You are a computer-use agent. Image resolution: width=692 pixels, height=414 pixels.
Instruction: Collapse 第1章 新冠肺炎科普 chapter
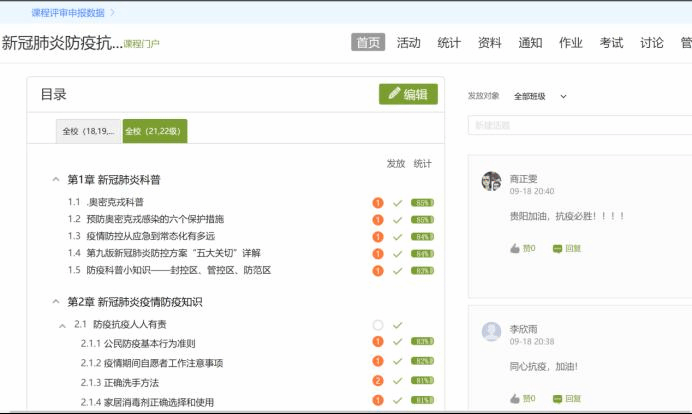56,180
